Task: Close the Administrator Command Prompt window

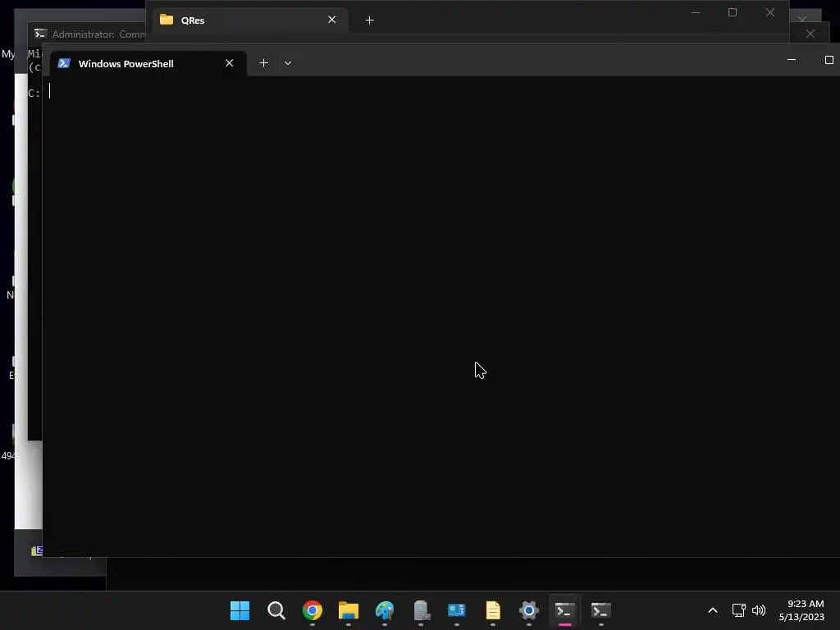Action: coord(810,34)
